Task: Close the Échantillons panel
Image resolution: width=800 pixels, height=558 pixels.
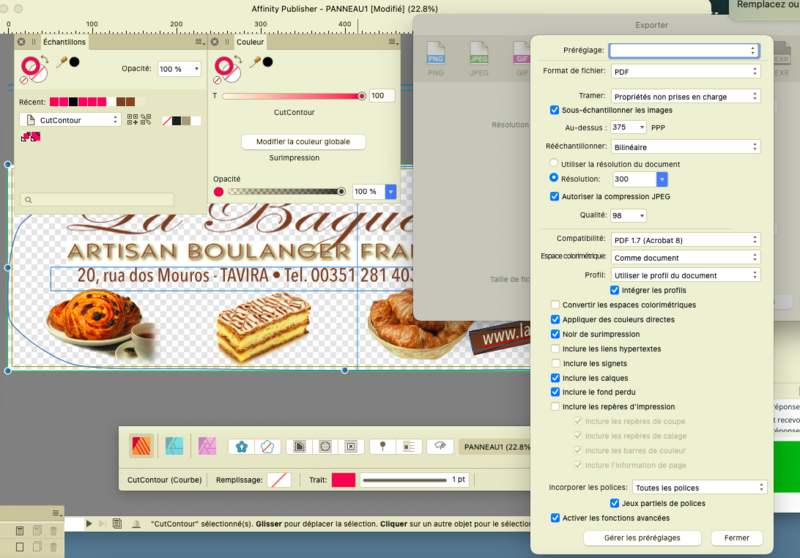Action: point(21,42)
